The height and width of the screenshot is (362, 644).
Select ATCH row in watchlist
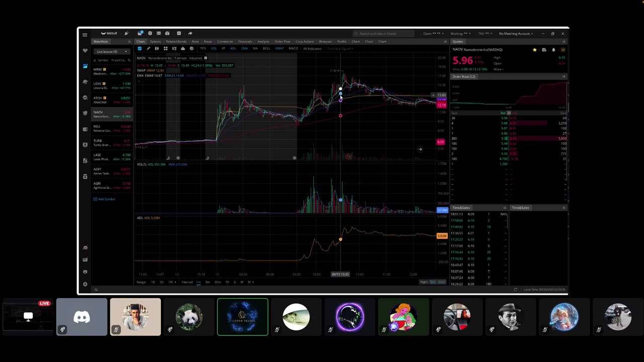tap(112, 100)
